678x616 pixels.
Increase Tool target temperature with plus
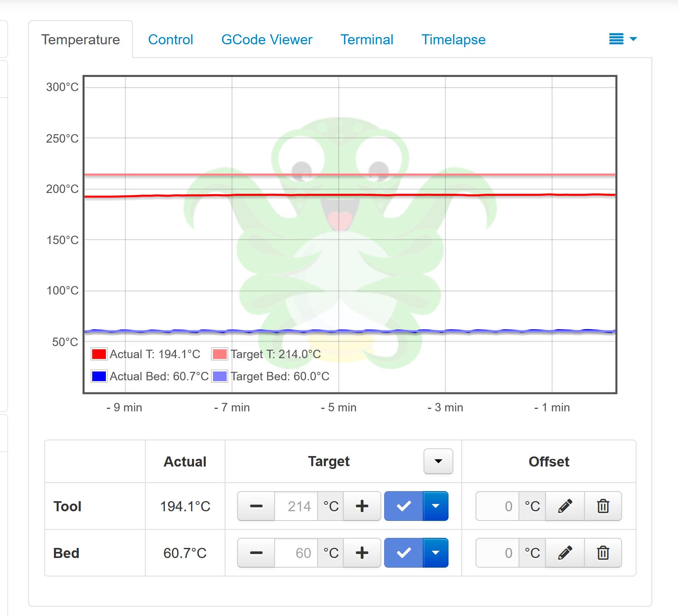(362, 506)
